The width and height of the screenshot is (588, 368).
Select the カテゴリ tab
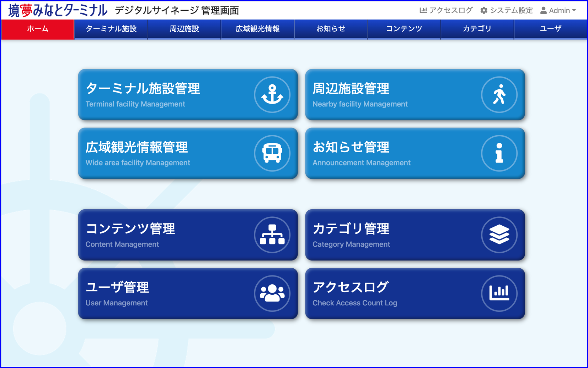click(477, 29)
